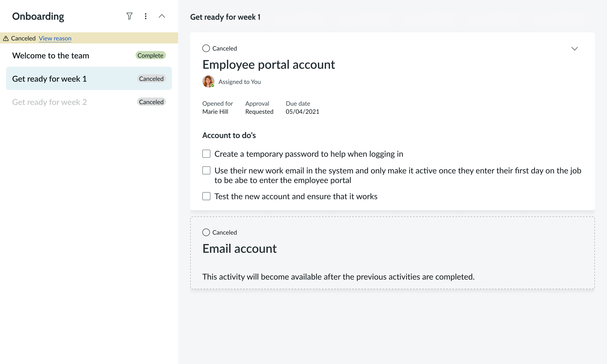The height and width of the screenshot is (364, 607).
Task: Collapse the Onboarding panel with chevron up
Action: pyautogui.click(x=162, y=16)
